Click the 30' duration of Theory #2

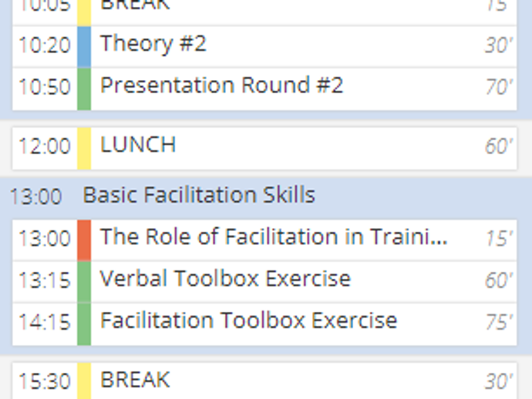[499, 46]
